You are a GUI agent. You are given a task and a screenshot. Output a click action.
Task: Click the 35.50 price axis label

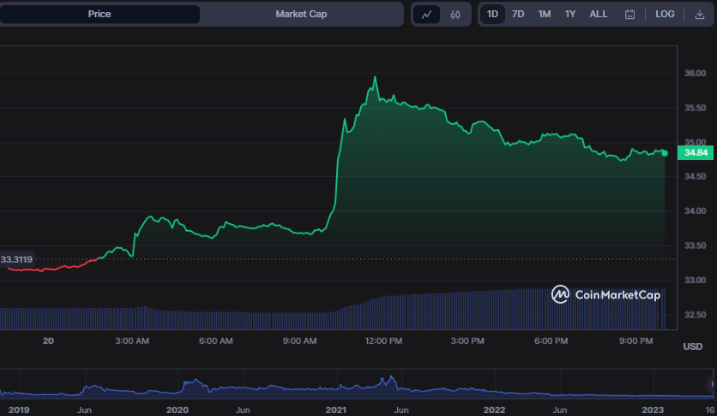695,108
